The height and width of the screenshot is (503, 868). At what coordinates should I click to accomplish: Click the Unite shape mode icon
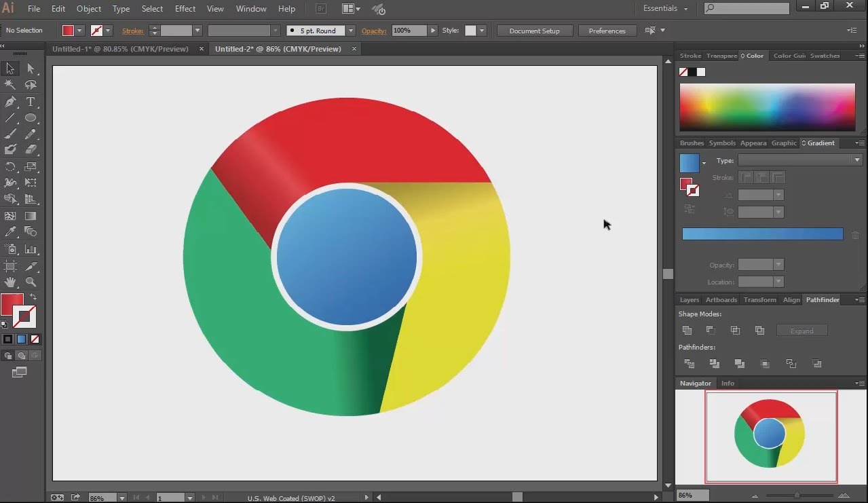pyautogui.click(x=687, y=331)
